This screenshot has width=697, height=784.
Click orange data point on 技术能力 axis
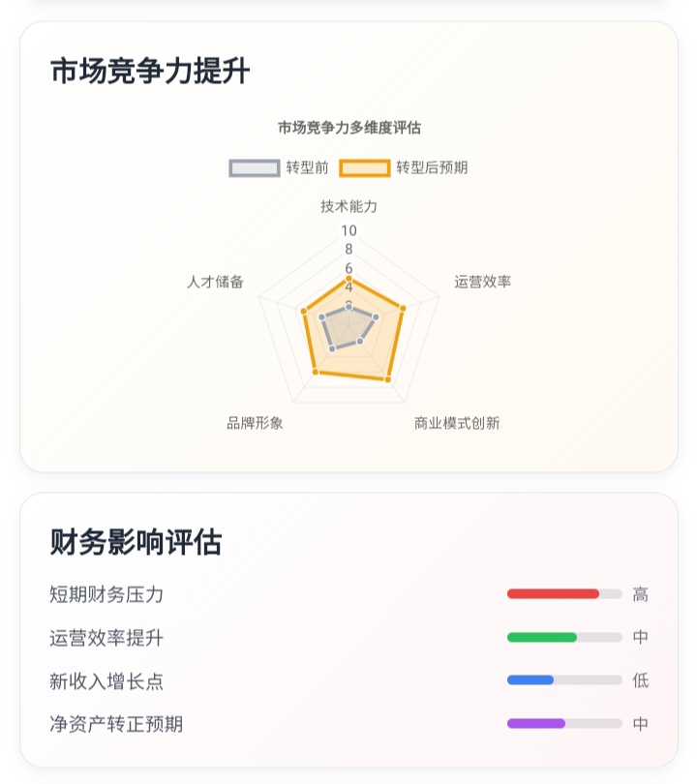[x=349, y=279]
